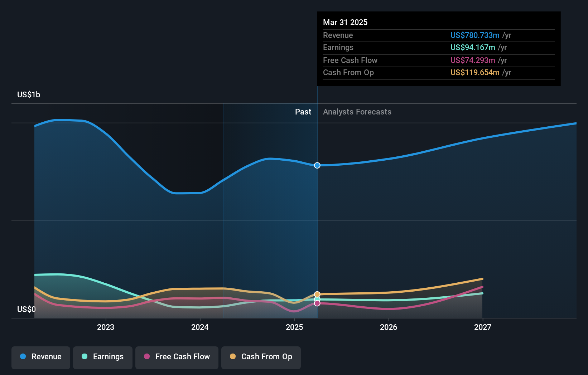Click the Earnings row label in tooltip
The height and width of the screenshot is (375, 588).
tap(338, 47)
